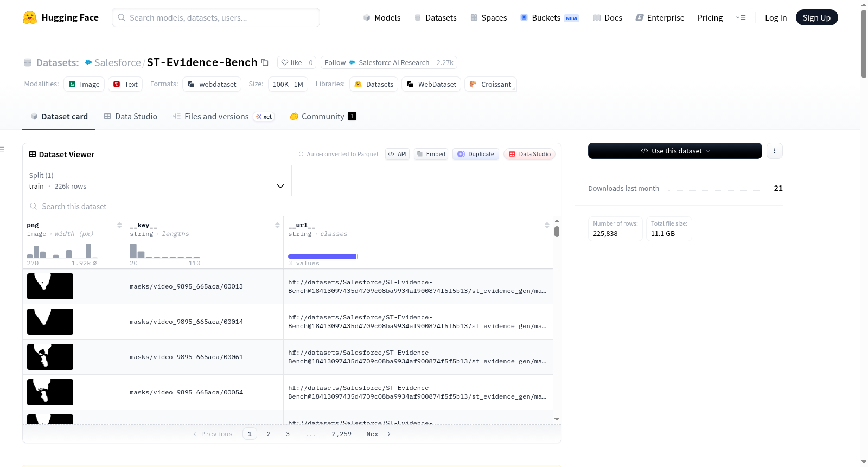
Task: Open the mask thumbnail for row 00014
Action: pos(50,322)
